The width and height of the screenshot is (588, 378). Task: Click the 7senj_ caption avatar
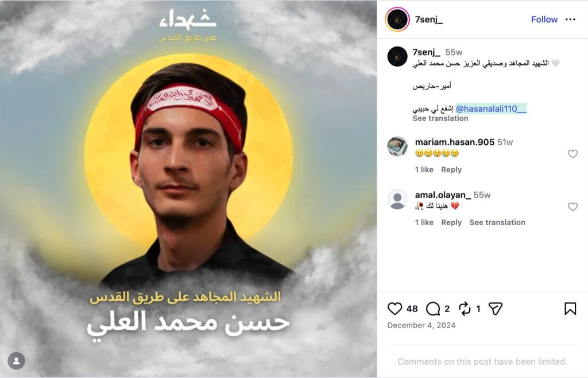[397, 57]
